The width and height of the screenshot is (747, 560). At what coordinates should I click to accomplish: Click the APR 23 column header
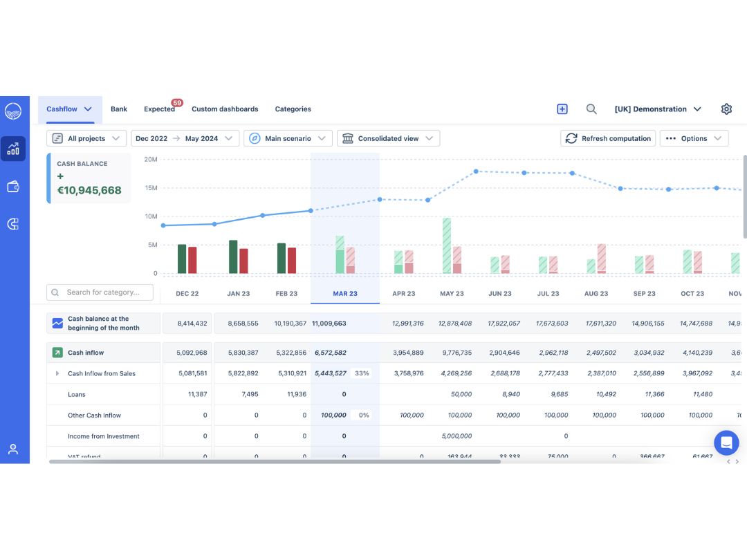click(x=403, y=294)
